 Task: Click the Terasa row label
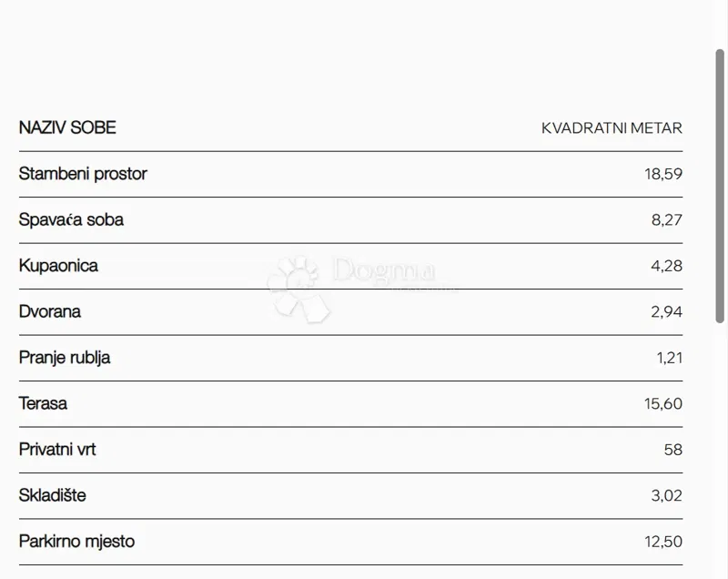tap(43, 403)
